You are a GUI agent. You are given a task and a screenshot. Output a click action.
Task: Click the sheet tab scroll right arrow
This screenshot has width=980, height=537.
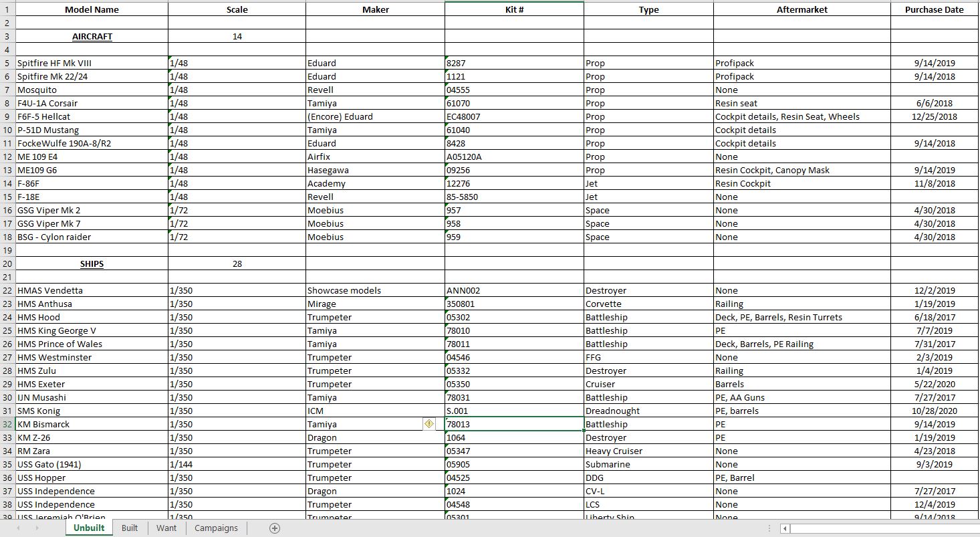(36, 528)
